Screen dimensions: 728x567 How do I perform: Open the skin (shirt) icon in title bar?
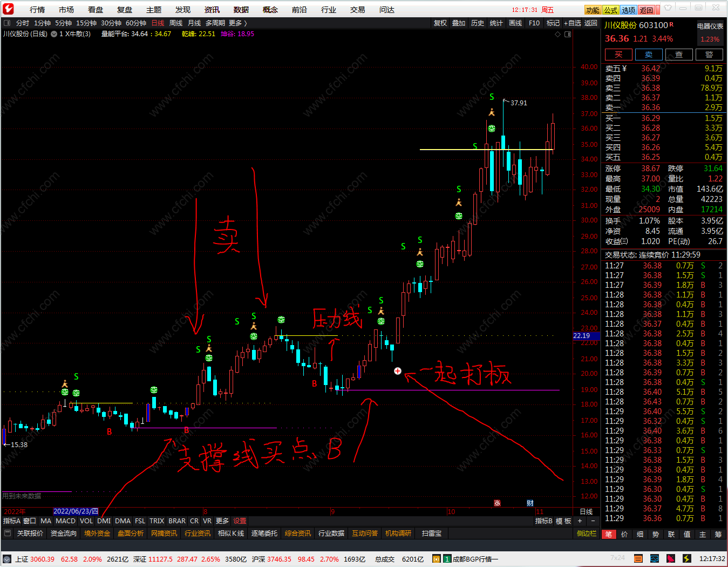pos(668,8)
